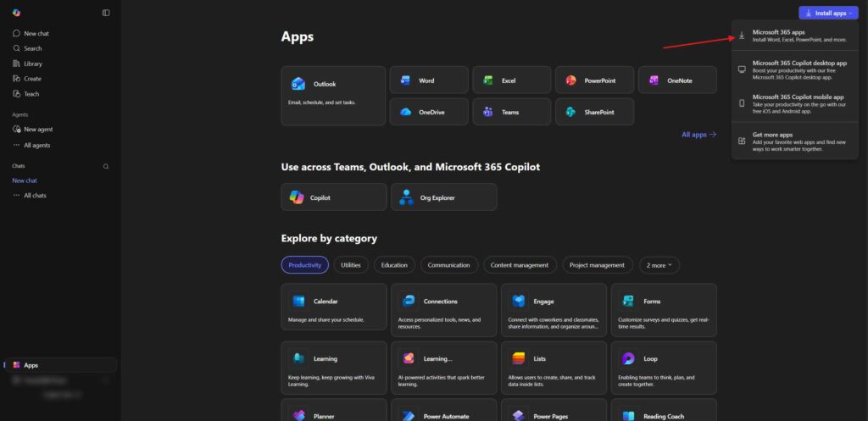Select the Utilities category filter
This screenshot has height=421, width=868.
350,265
